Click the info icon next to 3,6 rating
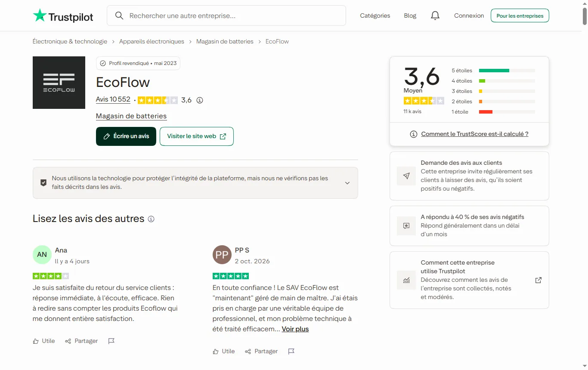Screen dimensions: 588x370 point(200,100)
